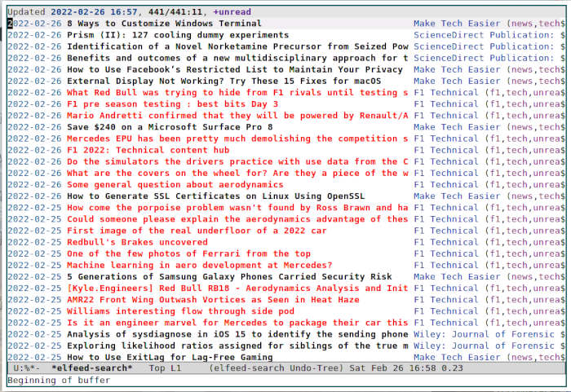Click 'Make Tech Easier' feed label on OpenSSL row
This screenshot has width=571, height=392.
(457, 196)
